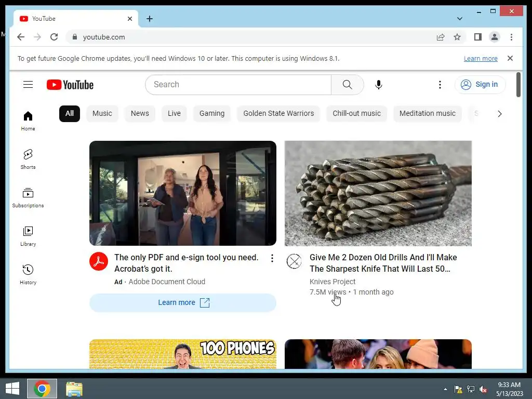Select the Music filter chip
This screenshot has width=532, height=399.
[x=102, y=113]
